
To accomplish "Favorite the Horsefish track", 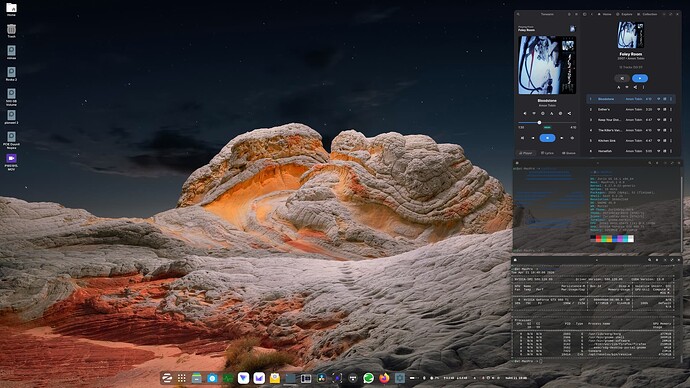I will tap(658, 151).
